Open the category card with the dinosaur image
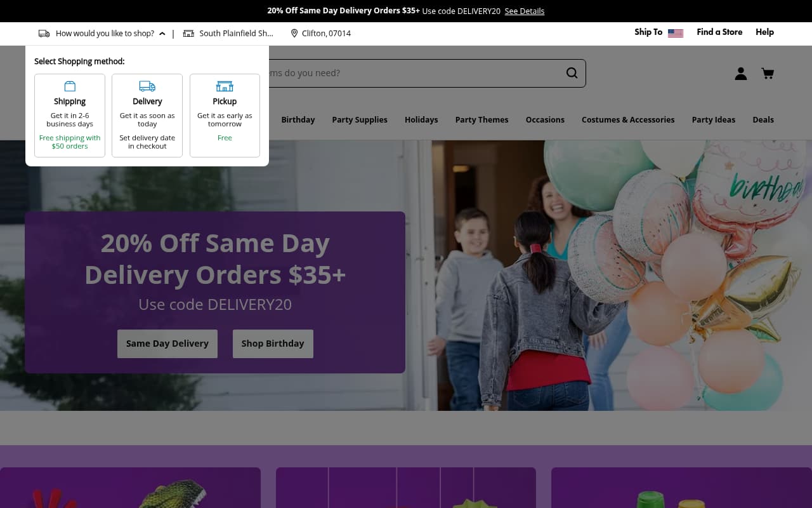The height and width of the screenshot is (508, 812). (x=130, y=488)
